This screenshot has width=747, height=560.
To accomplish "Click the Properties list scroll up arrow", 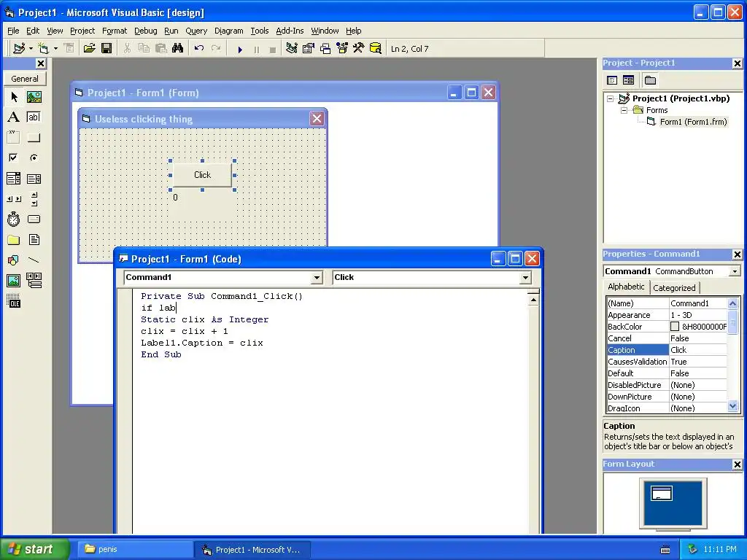I will [732, 303].
